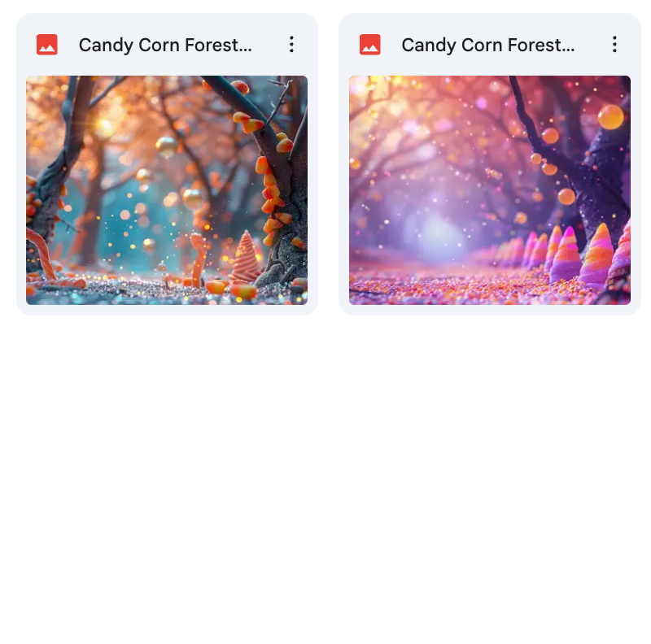This screenshot has height=644, width=651.
Task: Select the Candy Corn Forest title above the purple image
Action: pyautogui.click(x=488, y=46)
